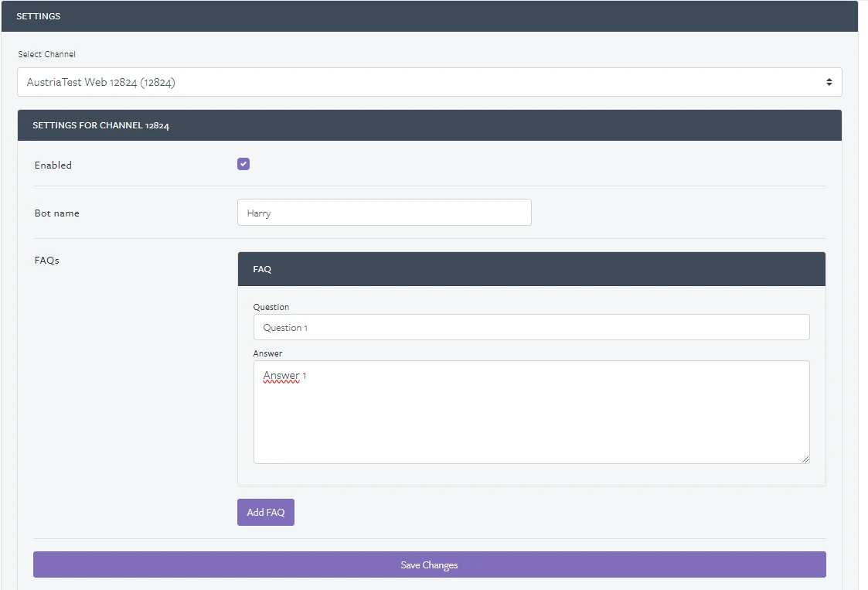This screenshot has height=590, width=868.
Task: Click the 'Question' field label
Action: 271,307
